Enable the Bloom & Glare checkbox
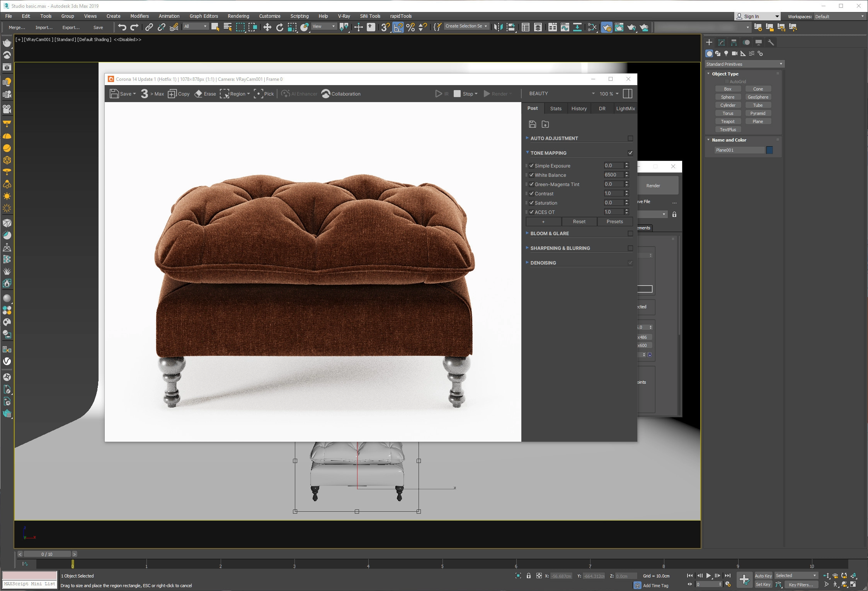868x591 pixels. pyautogui.click(x=630, y=233)
